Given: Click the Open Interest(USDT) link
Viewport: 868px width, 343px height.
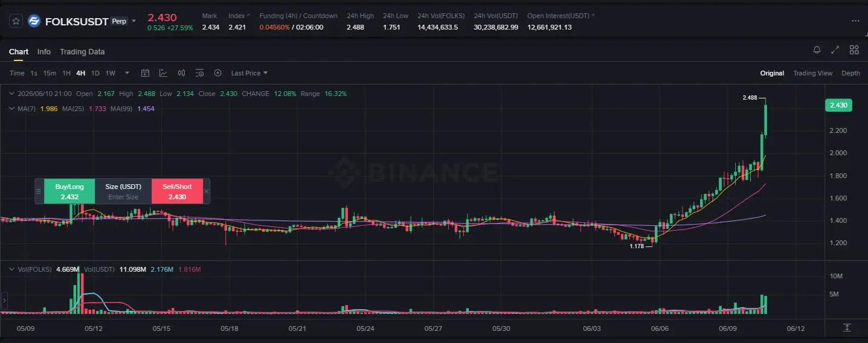Looking at the screenshot, I should (561, 16).
